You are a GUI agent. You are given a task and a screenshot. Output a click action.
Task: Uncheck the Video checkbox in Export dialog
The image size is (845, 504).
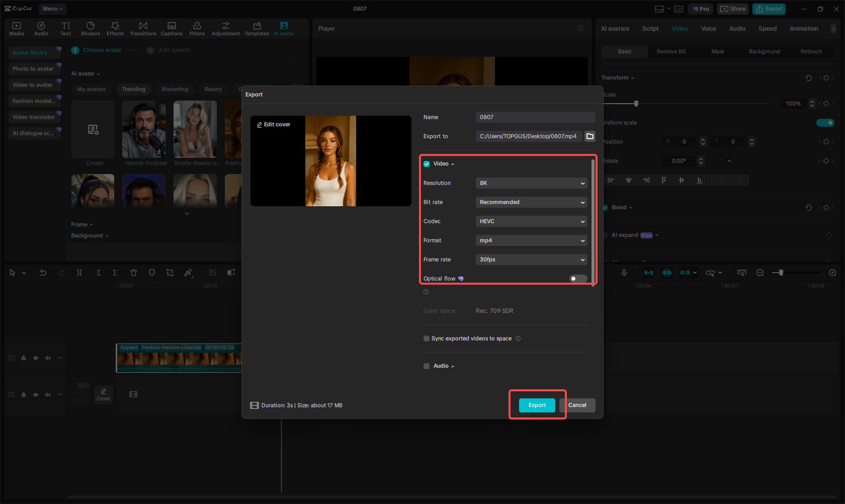click(426, 163)
